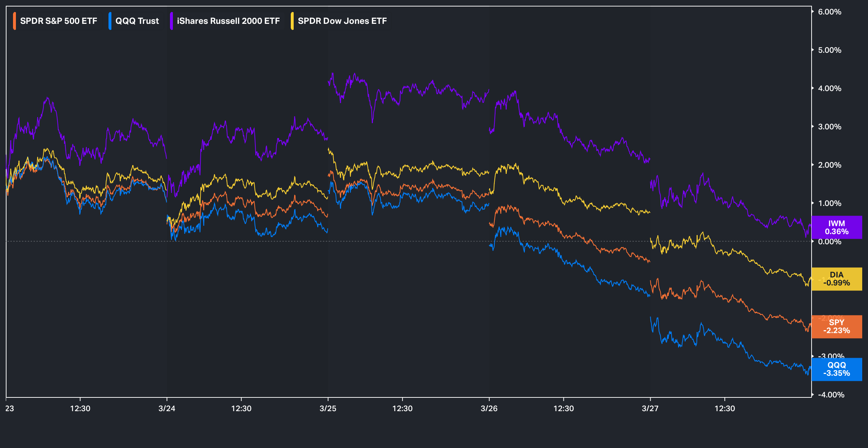
Task: Hide the iShares Russell 2000 ETF series
Action: 228,21
